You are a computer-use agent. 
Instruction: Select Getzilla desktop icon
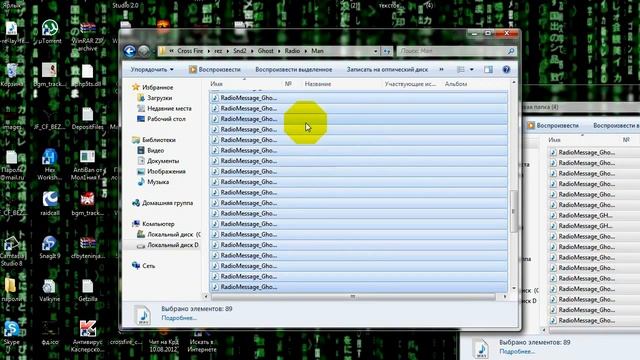(x=87, y=290)
